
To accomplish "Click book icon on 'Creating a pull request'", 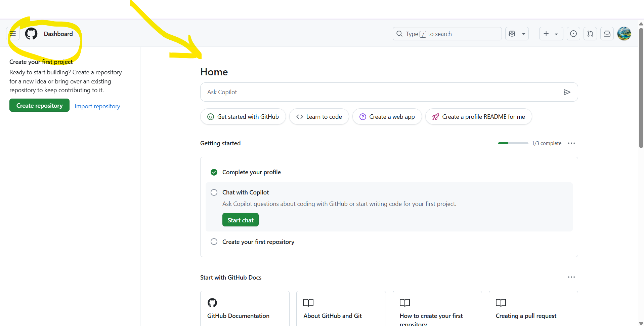I will (x=501, y=303).
